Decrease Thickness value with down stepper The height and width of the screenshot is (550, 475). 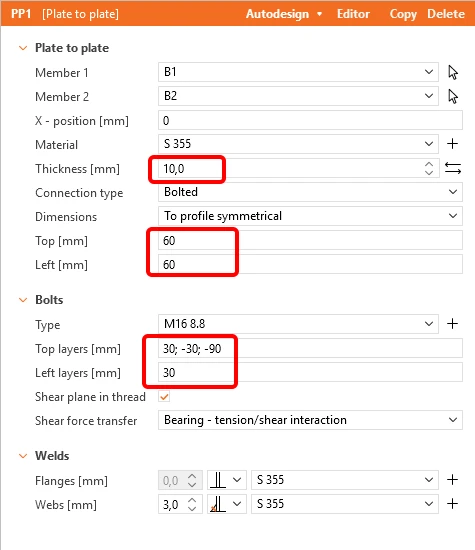click(429, 173)
